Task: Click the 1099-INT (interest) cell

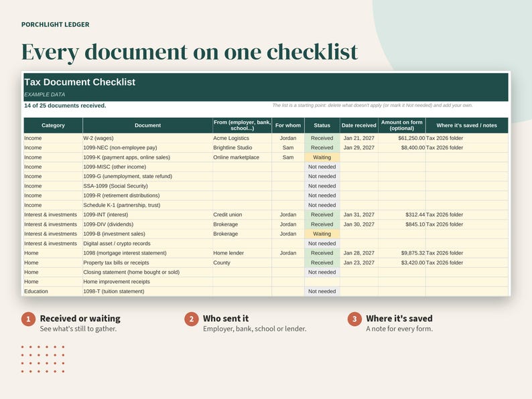Action: pos(147,215)
